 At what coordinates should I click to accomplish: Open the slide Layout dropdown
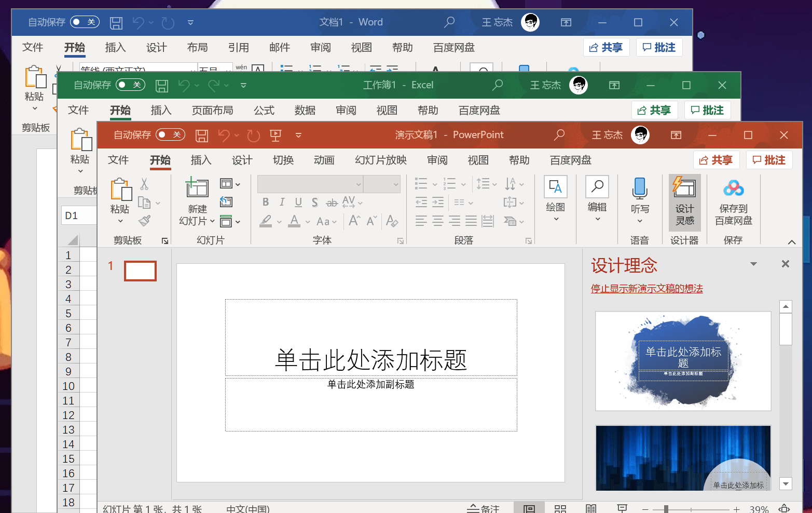[230, 184]
